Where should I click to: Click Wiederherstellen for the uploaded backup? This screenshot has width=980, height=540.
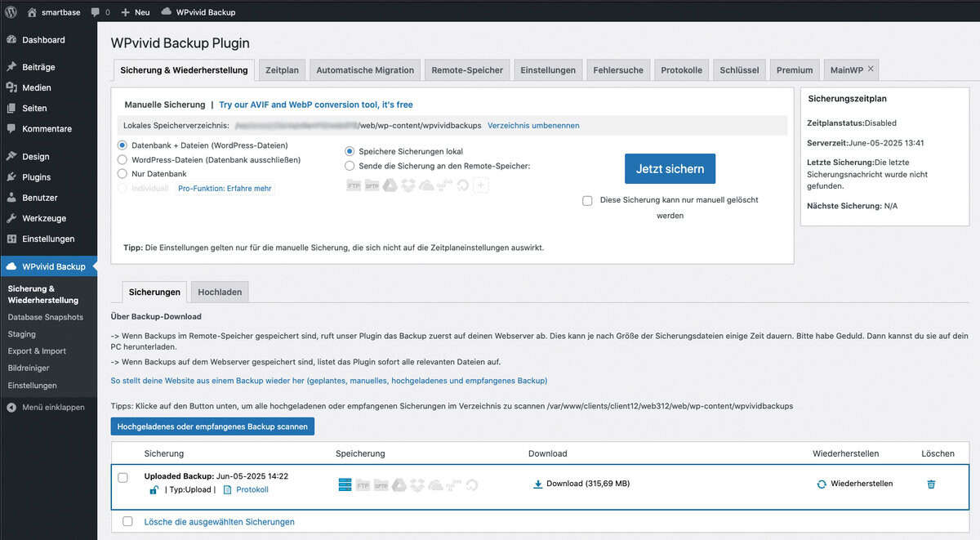coord(855,484)
